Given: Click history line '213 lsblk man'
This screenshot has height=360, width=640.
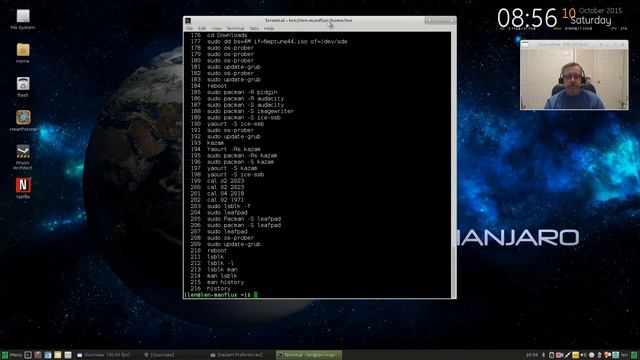Looking at the screenshot, I should point(214,269).
